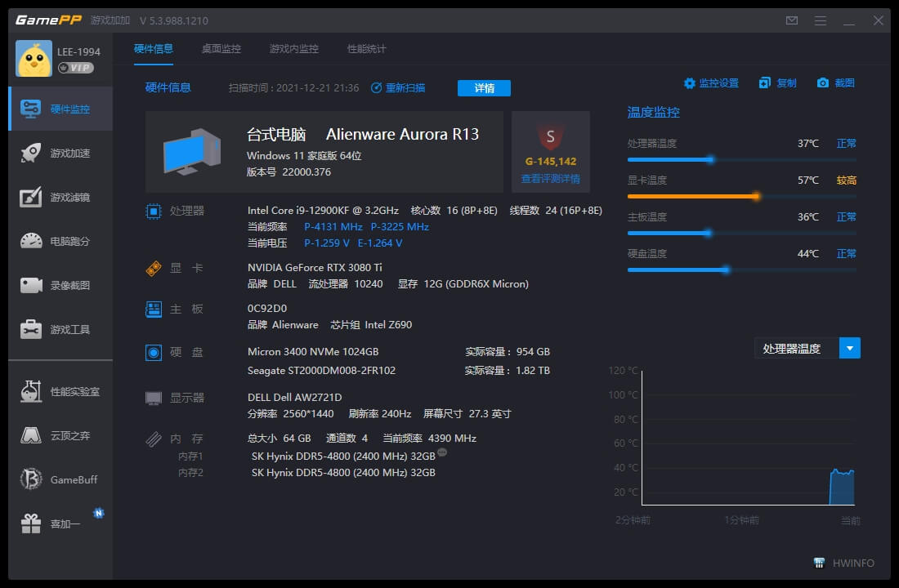
Task: Open 游戏滤镜 sidebar icon
Action: click(x=30, y=197)
